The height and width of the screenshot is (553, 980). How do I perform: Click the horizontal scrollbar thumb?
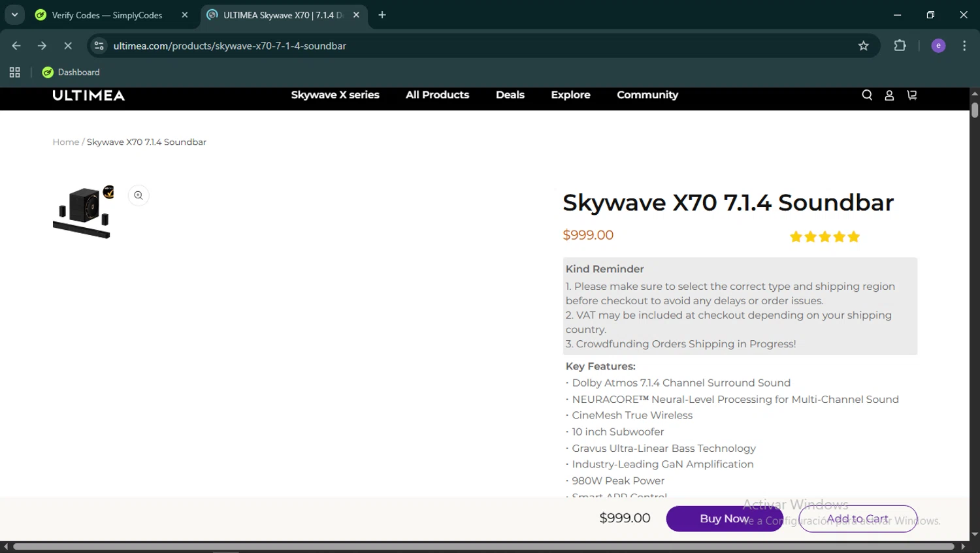[483, 546]
